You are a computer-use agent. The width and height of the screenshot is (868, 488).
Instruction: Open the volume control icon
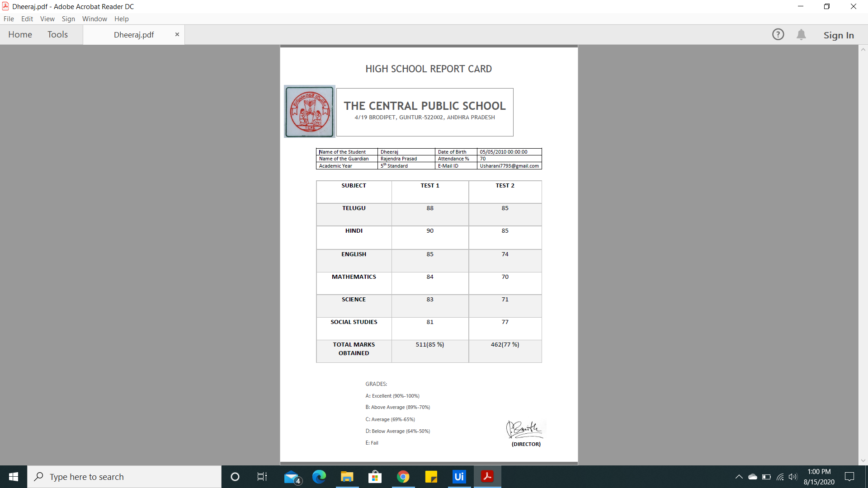(x=793, y=477)
